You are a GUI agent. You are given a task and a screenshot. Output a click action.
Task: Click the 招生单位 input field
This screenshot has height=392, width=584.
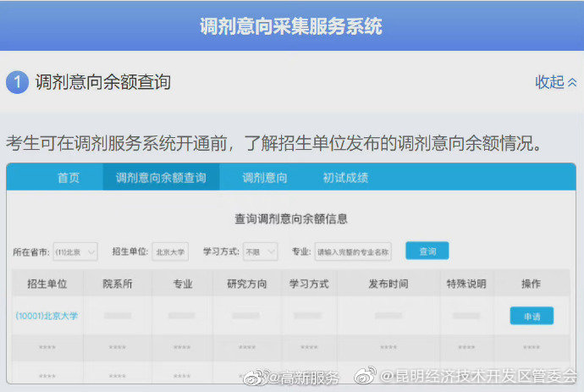(170, 252)
